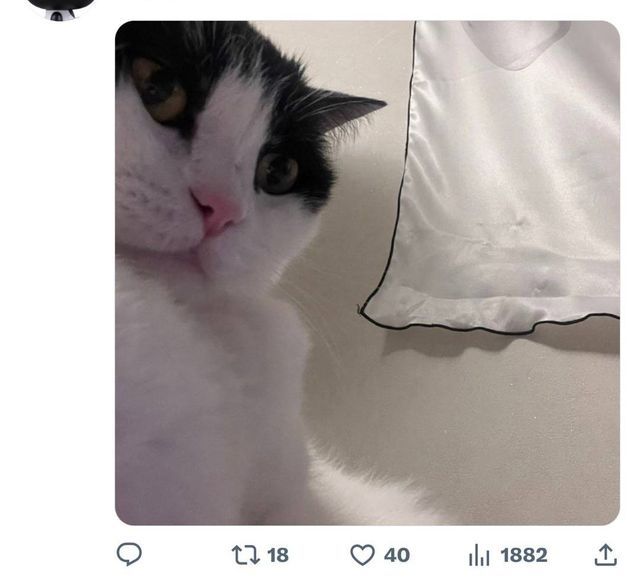Viewport: 640px width, 577px height.
Task: Open the reply speech bubble icon
Action: click(x=129, y=554)
